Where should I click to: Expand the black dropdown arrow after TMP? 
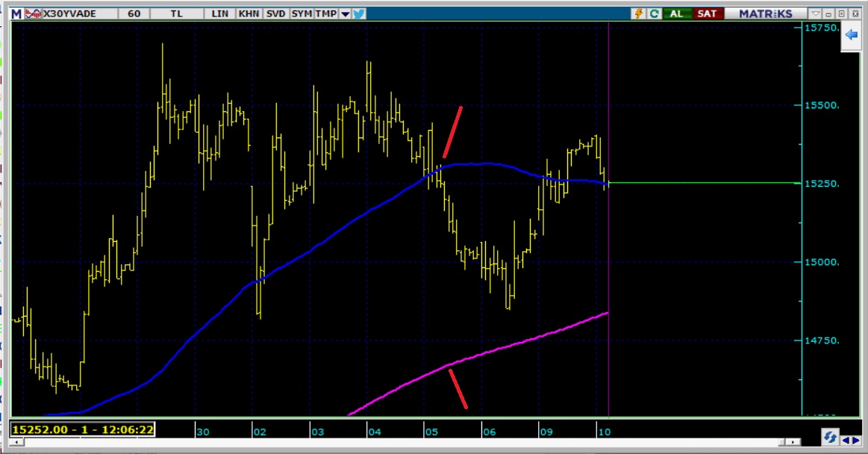[346, 13]
